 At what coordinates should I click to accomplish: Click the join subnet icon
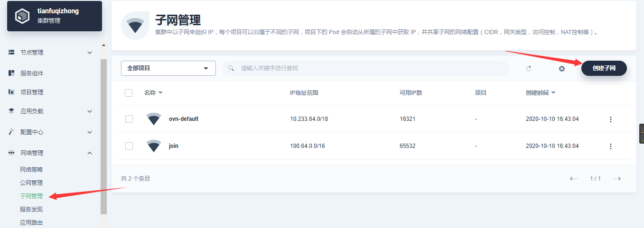154,146
